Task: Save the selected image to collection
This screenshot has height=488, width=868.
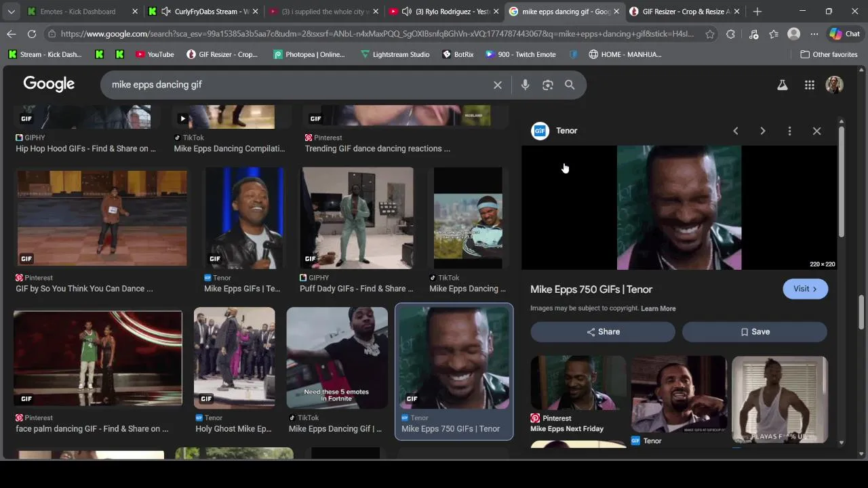Action: pyautogui.click(x=755, y=331)
